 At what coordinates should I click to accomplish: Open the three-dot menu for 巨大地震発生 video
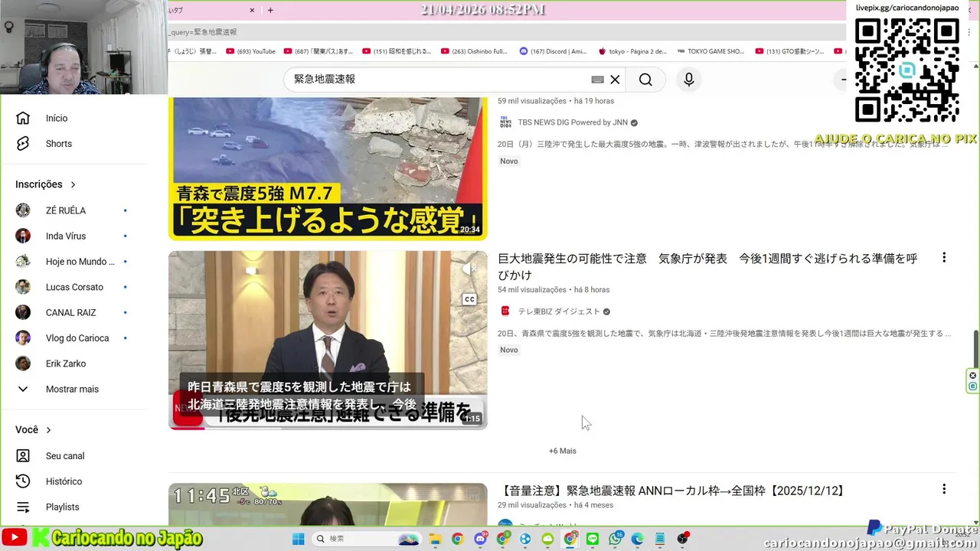click(x=944, y=258)
